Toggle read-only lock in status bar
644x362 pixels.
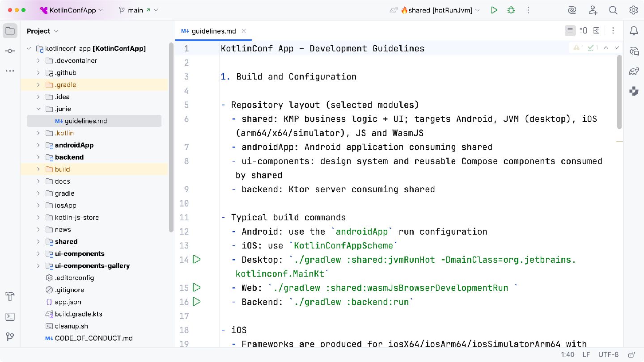pos(631,354)
